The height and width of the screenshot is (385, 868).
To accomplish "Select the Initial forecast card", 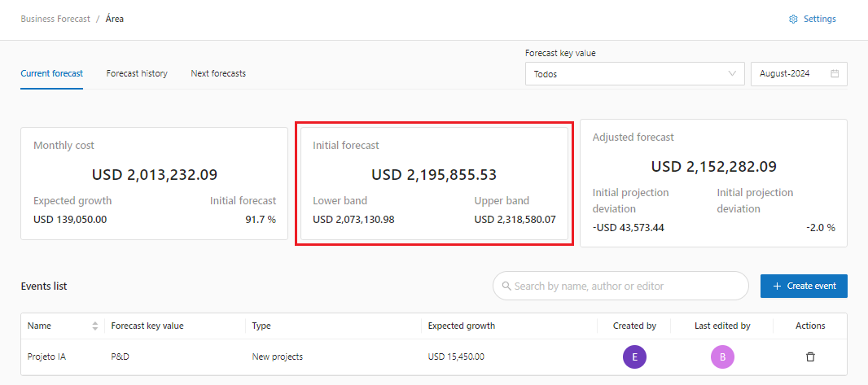I will (434, 183).
